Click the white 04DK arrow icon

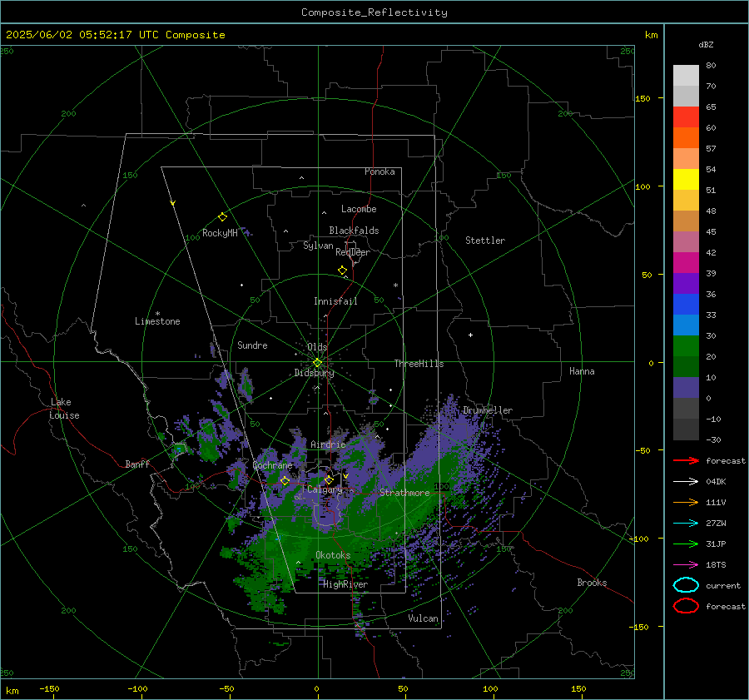tap(686, 482)
